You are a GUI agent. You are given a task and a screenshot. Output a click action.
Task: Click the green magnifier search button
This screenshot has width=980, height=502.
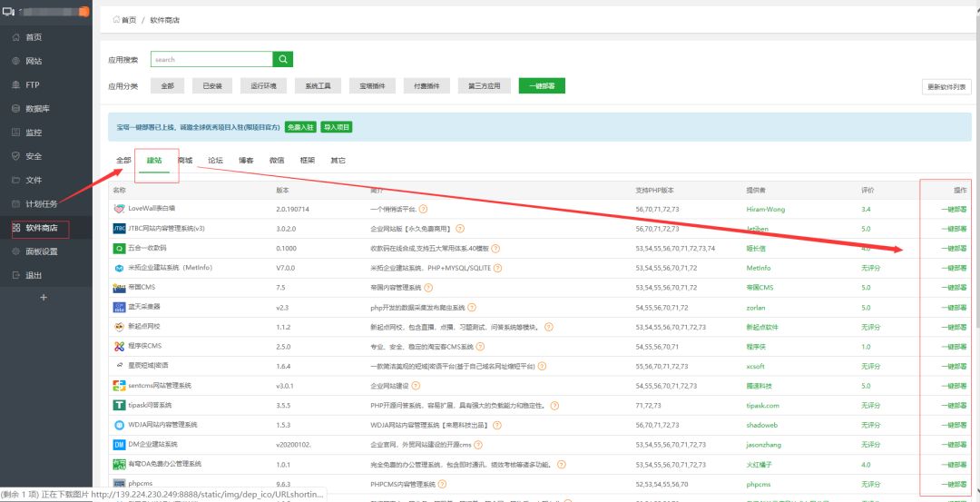(x=283, y=59)
